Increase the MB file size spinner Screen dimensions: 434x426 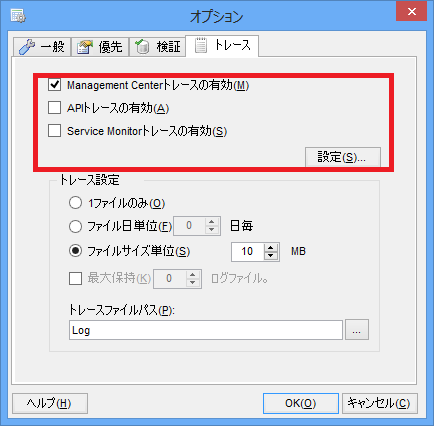271,247
